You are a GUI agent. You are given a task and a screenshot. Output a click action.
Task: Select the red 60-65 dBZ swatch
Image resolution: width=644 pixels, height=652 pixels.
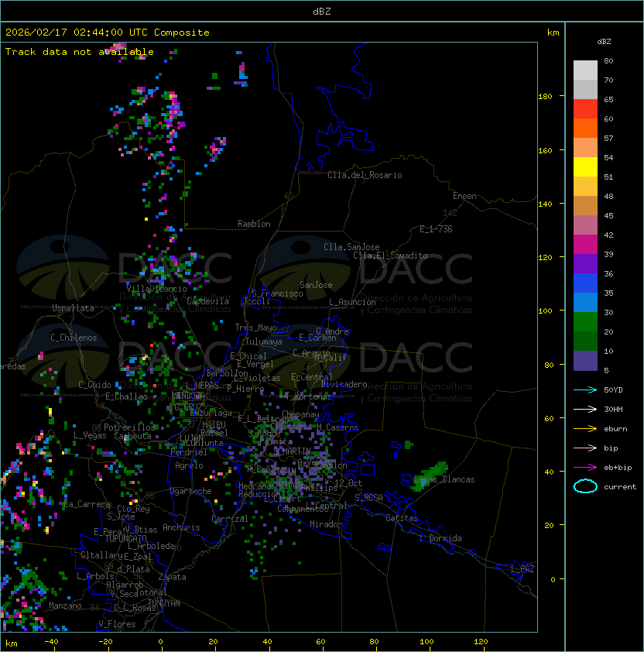pos(585,109)
